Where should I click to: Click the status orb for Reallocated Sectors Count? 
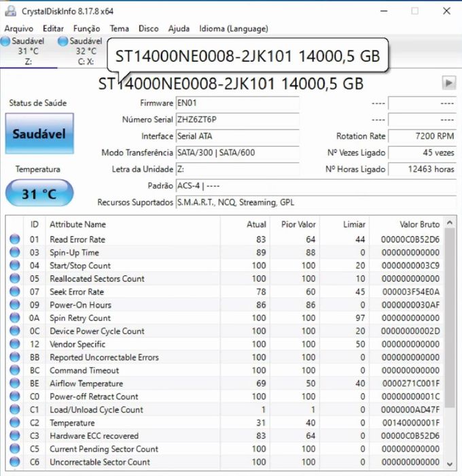pos(14,278)
